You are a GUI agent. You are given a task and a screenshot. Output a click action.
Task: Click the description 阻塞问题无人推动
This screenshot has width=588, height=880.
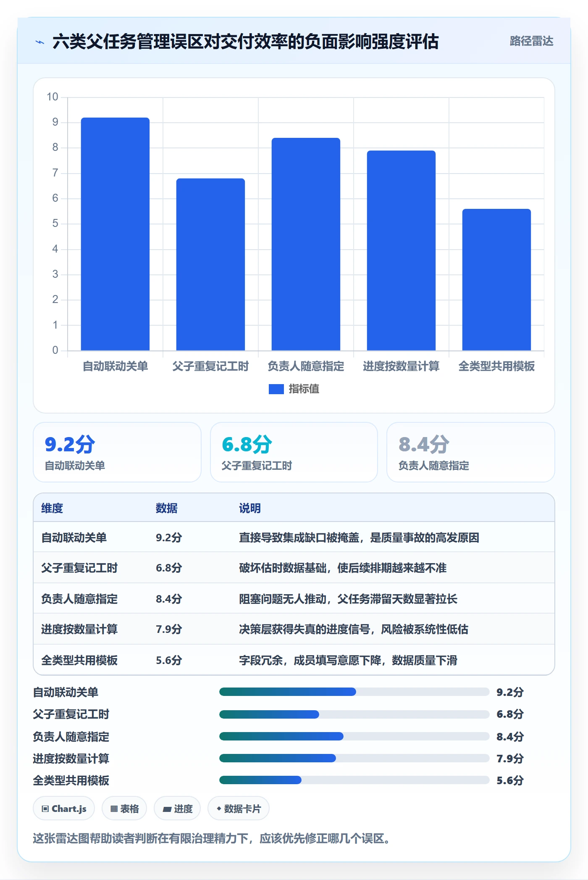[x=348, y=599]
